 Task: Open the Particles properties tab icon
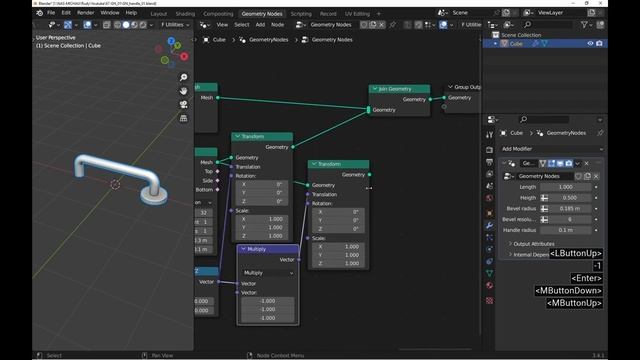coord(489,237)
